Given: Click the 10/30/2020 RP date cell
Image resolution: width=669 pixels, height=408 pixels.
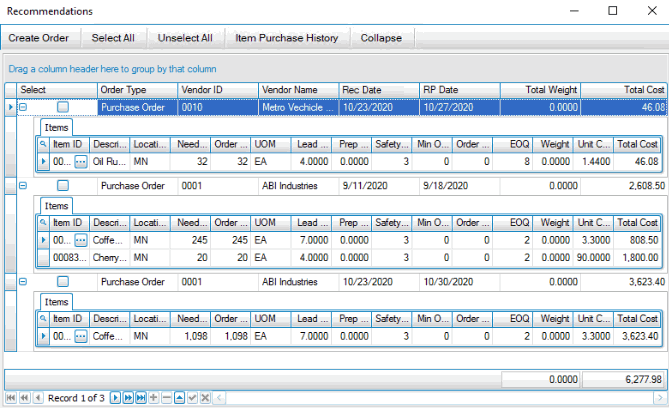Looking at the screenshot, I should 460,282.
